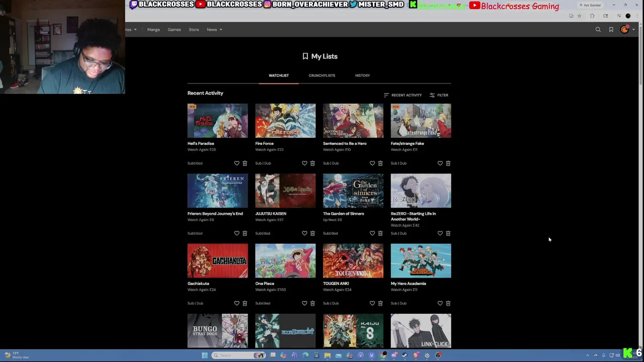
Task: Click the Link Click poster thumbnail
Action: [x=421, y=331]
